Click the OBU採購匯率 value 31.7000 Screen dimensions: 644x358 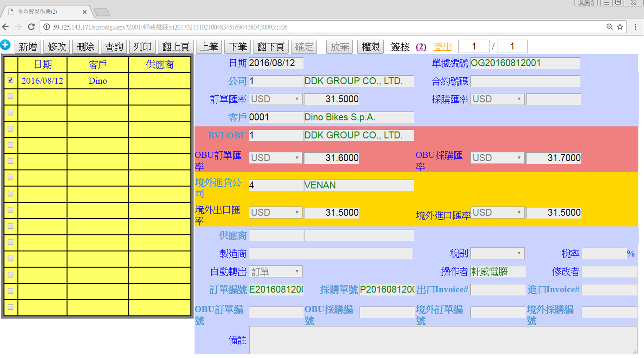point(554,158)
